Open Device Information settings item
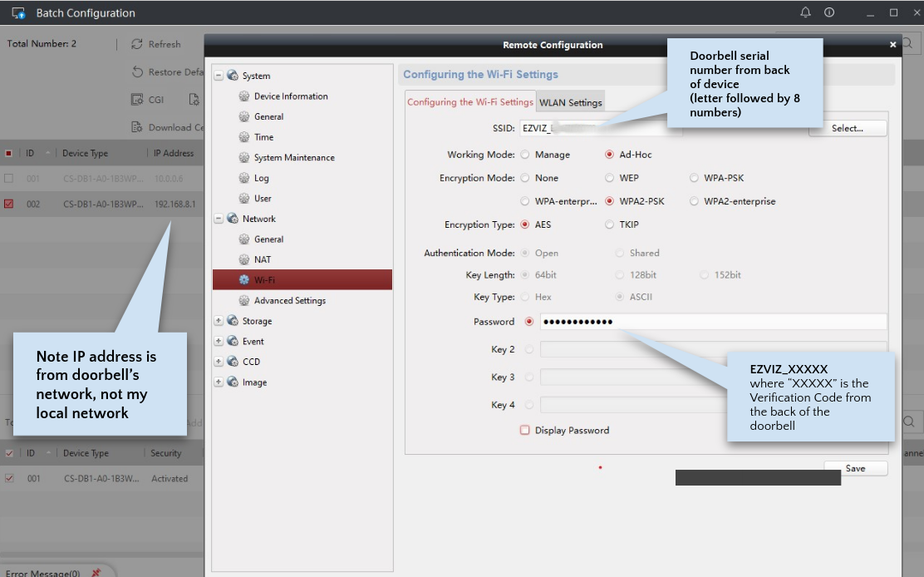 (290, 96)
